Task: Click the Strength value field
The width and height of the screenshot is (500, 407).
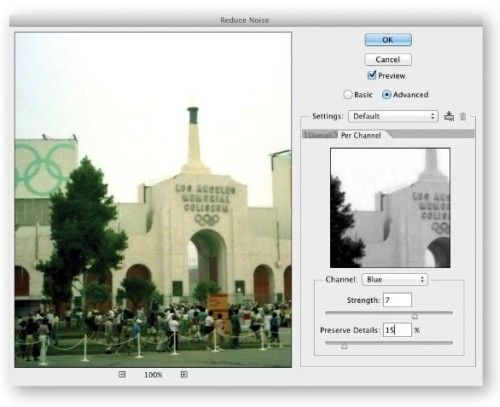Action: click(x=397, y=300)
